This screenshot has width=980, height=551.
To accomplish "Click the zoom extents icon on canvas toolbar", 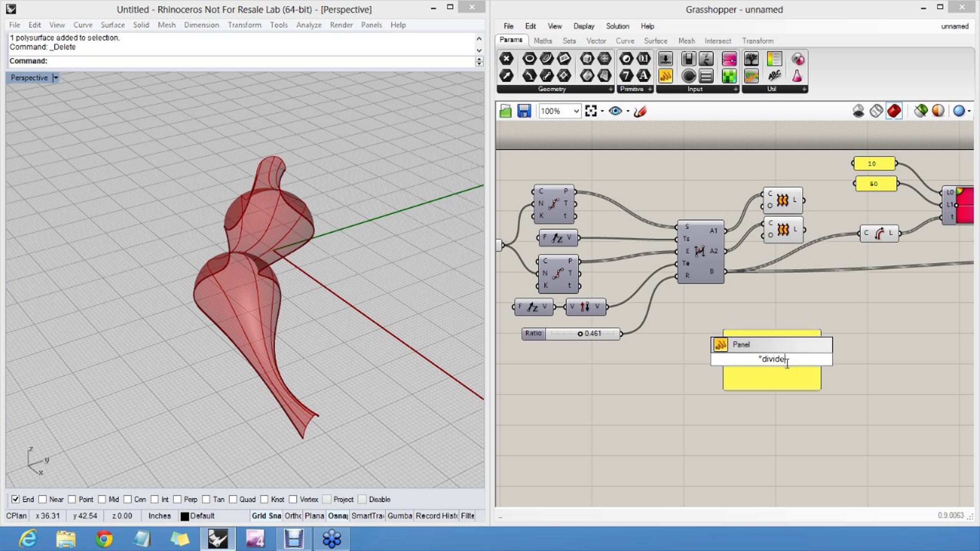I will [591, 111].
